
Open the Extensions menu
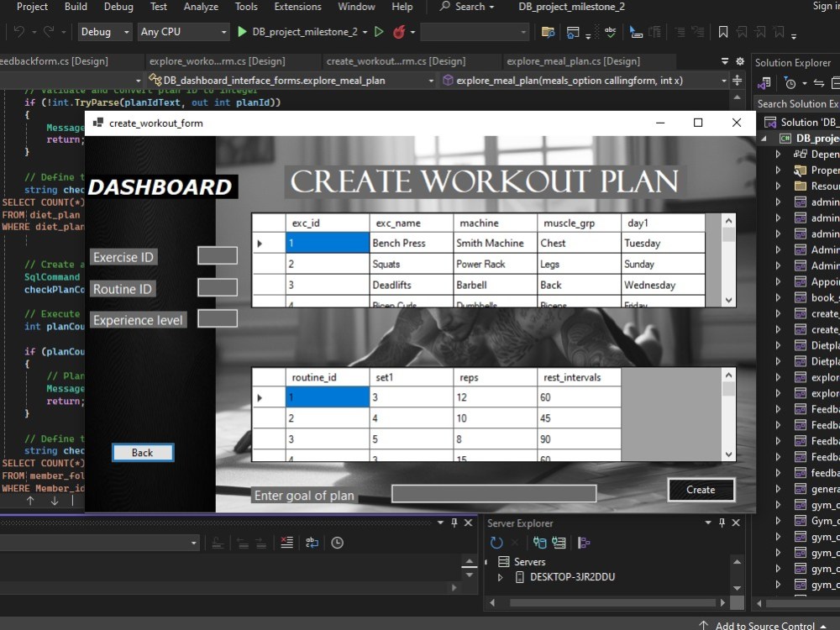(298, 7)
